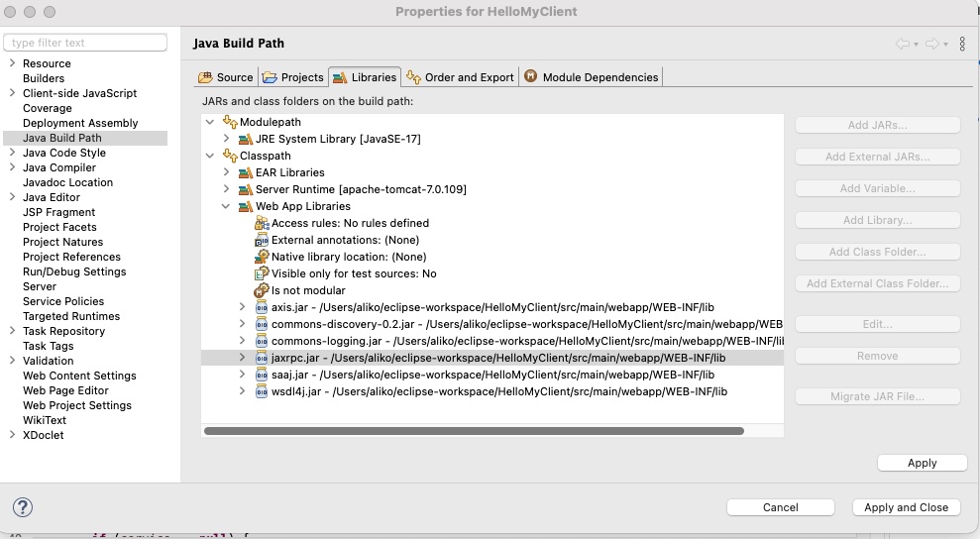The width and height of the screenshot is (980, 539).
Task: Select WikiText in sidebar
Action: point(45,420)
